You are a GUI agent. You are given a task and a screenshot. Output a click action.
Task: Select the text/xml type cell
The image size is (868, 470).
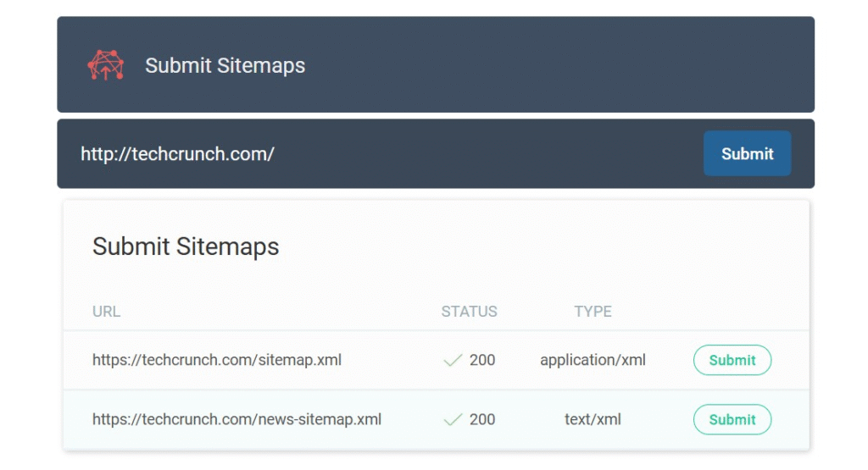point(593,419)
